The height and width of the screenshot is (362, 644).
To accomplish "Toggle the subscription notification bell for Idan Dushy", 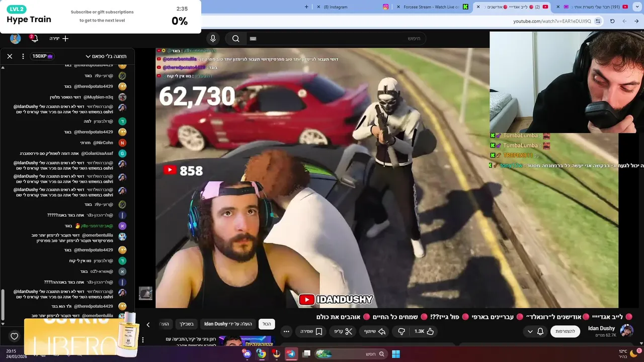I will [540, 331].
